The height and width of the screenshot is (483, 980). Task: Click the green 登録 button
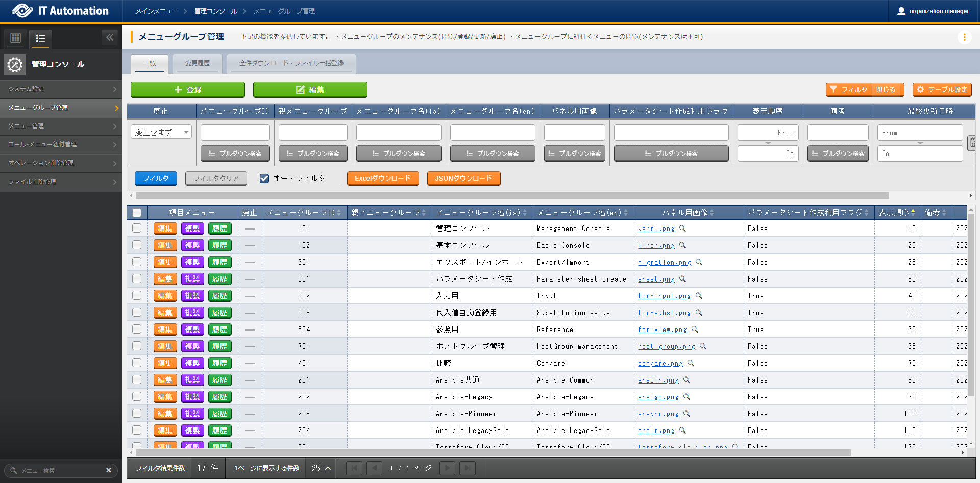(188, 90)
